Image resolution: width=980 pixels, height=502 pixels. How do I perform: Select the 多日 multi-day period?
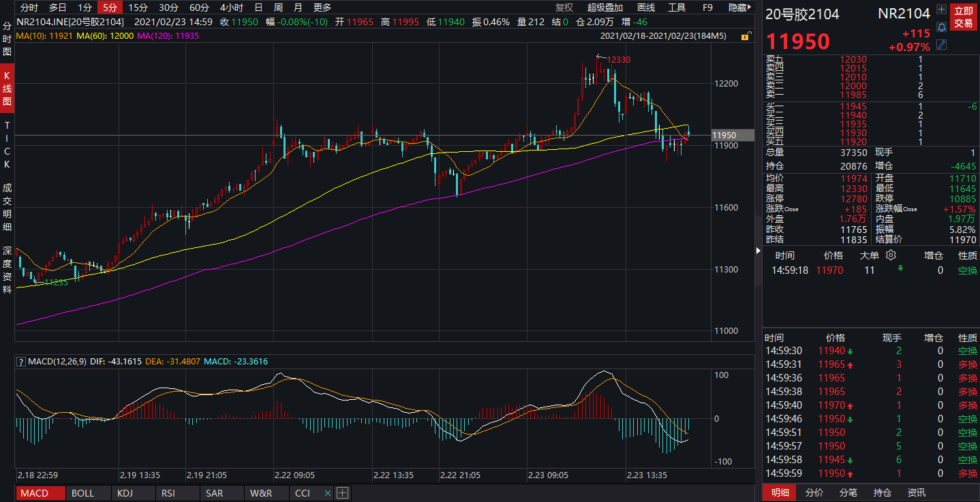pyautogui.click(x=58, y=7)
